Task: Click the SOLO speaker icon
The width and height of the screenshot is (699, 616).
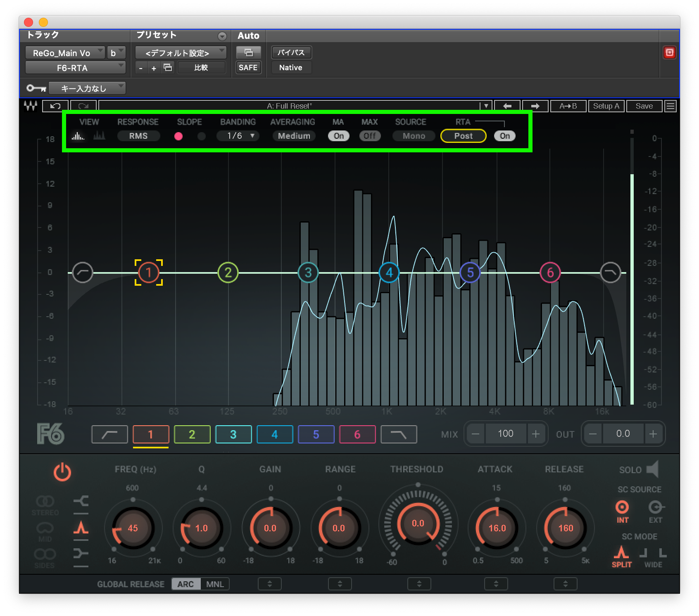Action: coord(652,469)
